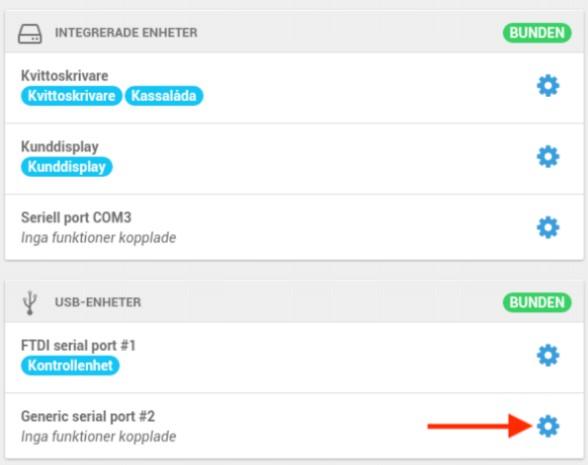Select the Kvittoskrivare device title
The image size is (588, 465).
pyautogui.click(x=64, y=75)
